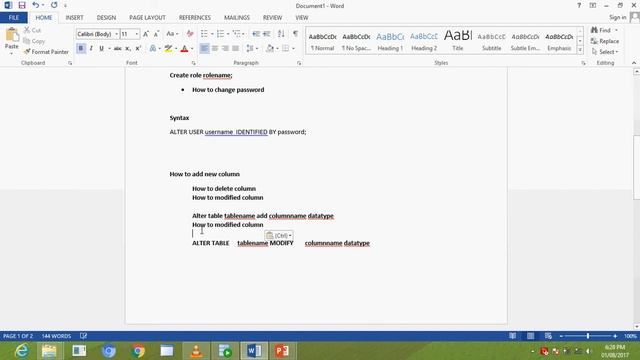The width and height of the screenshot is (640, 360).
Task: Open PowerPoint from the taskbar
Action: pyautogui.click(x=282, y=351)
